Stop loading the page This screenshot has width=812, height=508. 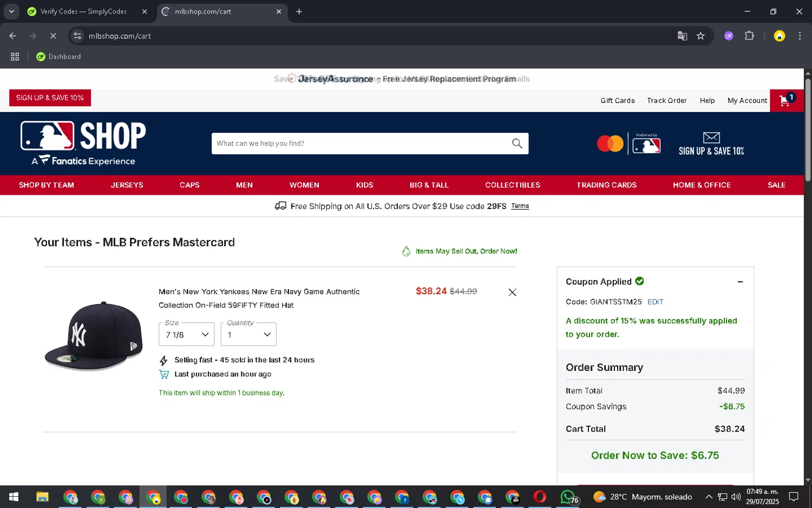[x=53, y=36]
